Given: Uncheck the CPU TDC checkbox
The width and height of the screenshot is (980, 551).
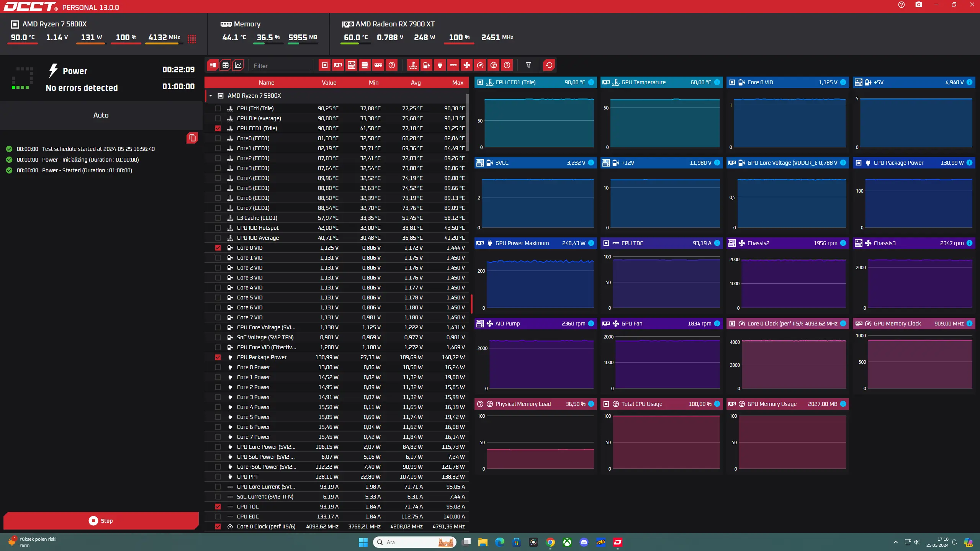Looking at the screenshot, I should (x=218, y=507).
